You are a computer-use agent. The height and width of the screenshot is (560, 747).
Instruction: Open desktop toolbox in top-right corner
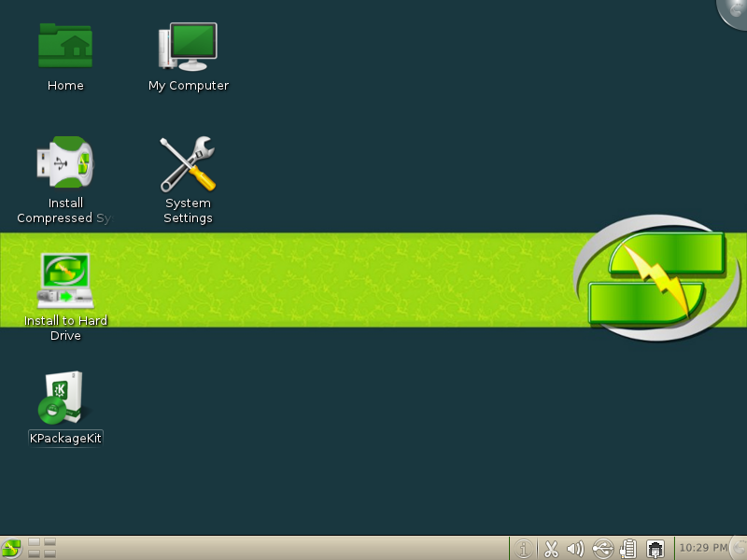(x=736, y=9)
